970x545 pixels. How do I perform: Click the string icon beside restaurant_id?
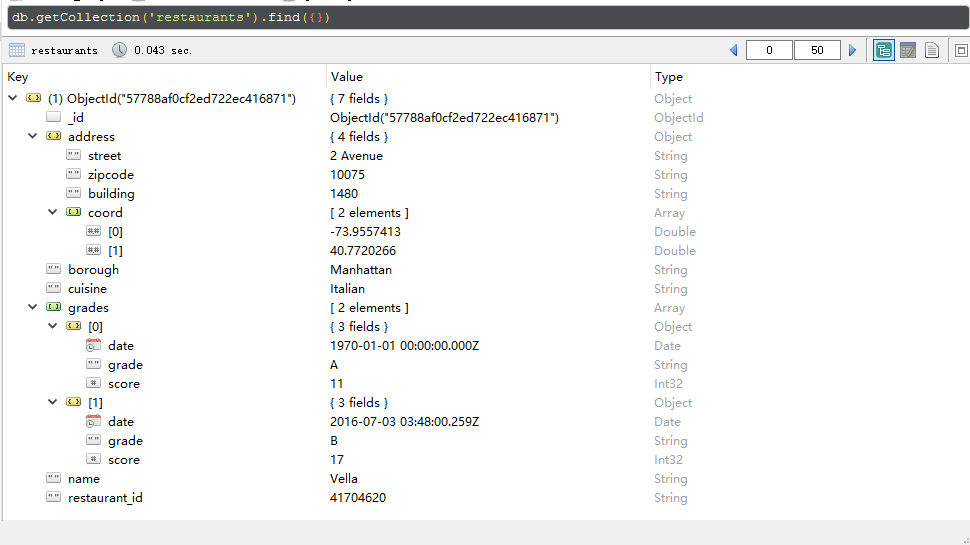[x=54, y=497]
